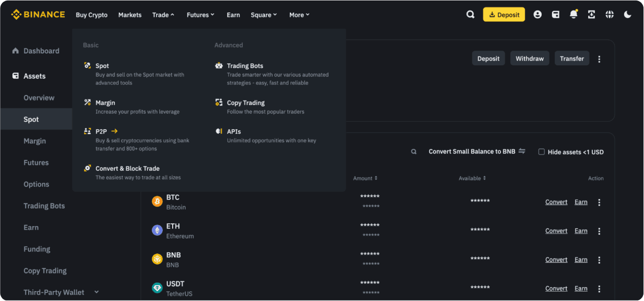Open Trading Bots in Assets sidebar
644x301 pixels.
point(44,205)
